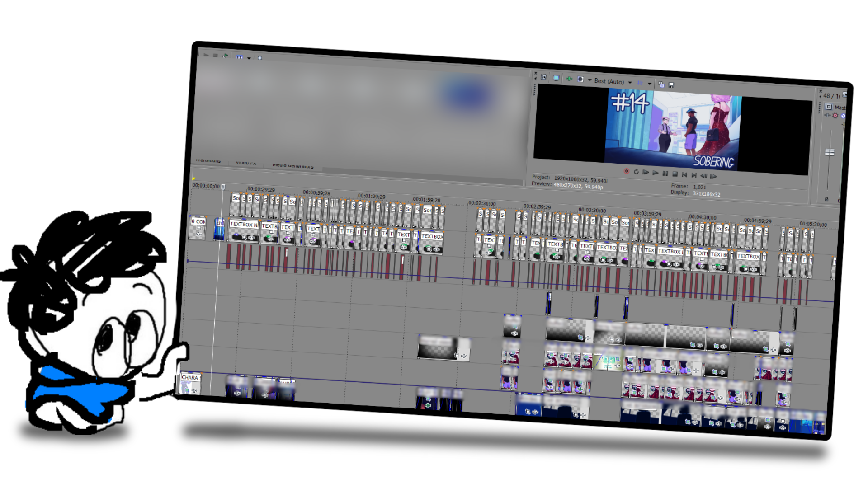The height and width of the screenshot is (488, 868).
Task: Click the Master bus volume fader
Action: click(x=830, y=152)
